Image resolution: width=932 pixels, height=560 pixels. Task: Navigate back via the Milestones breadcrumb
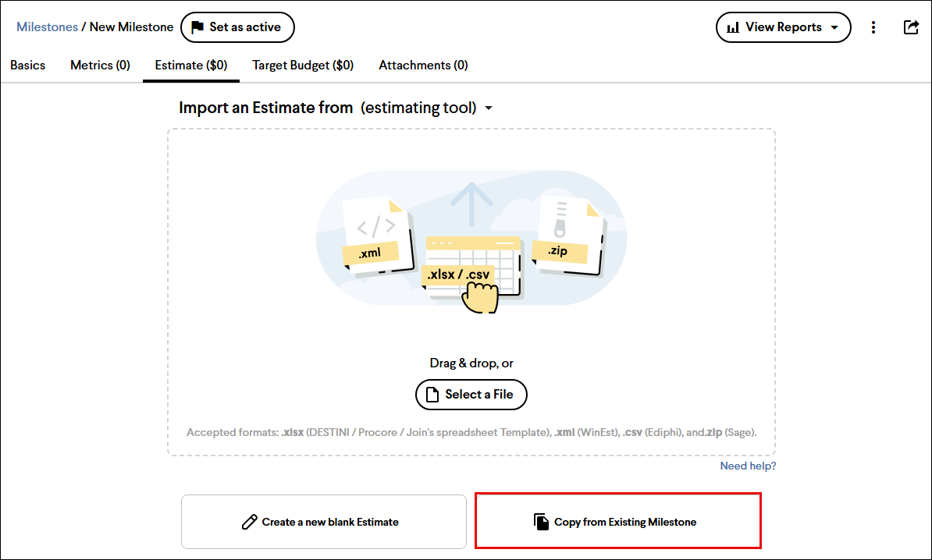coord(47,27)
